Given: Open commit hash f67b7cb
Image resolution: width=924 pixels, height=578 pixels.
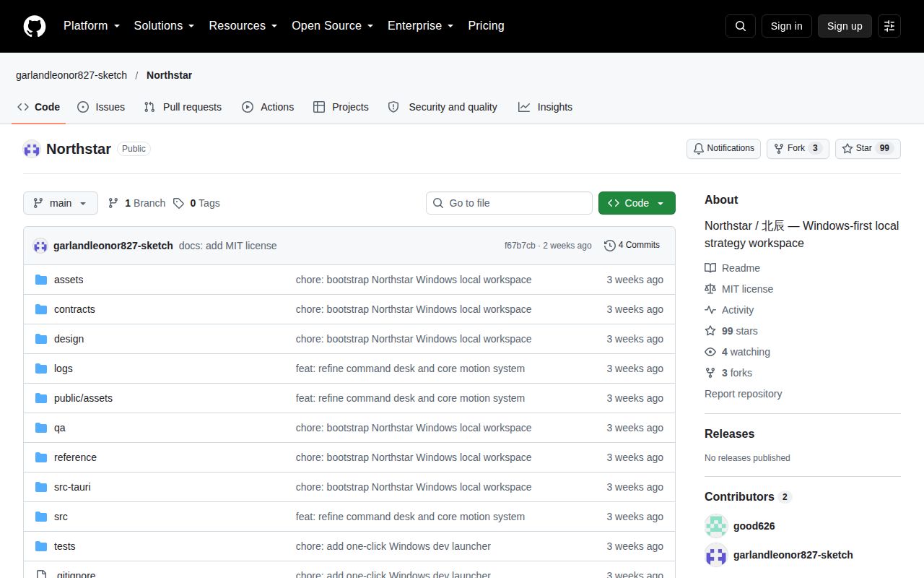Looking at the screenshot, I should 520,246.
